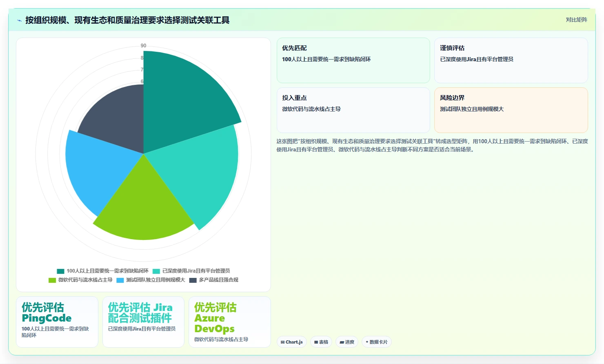The width and height of the screenshot is (604, 364).
Task: Click the 优先评估 Jira 配合测试插件 card
Action: [143, 322]
